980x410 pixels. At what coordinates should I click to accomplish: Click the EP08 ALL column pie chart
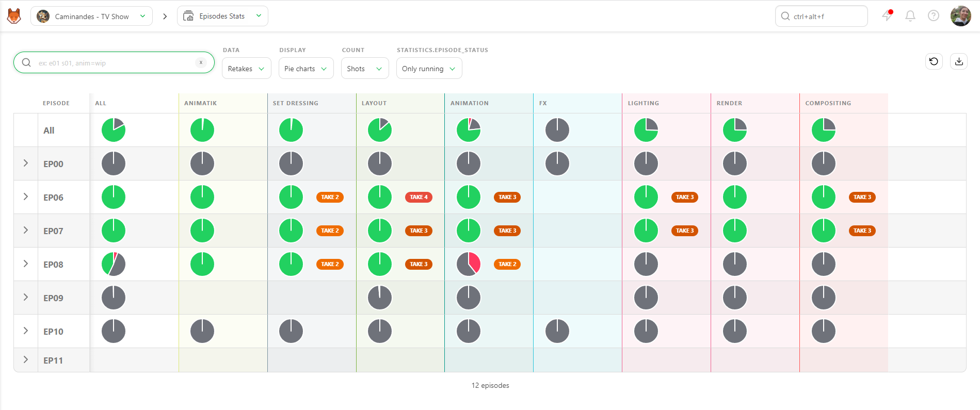(x=114, y=264)
